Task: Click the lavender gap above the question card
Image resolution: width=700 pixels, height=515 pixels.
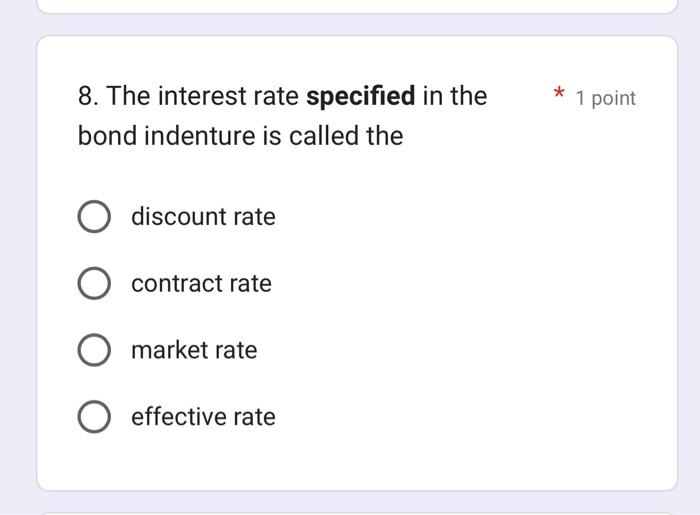Action: pyautogui.click(x=357, y=25)
